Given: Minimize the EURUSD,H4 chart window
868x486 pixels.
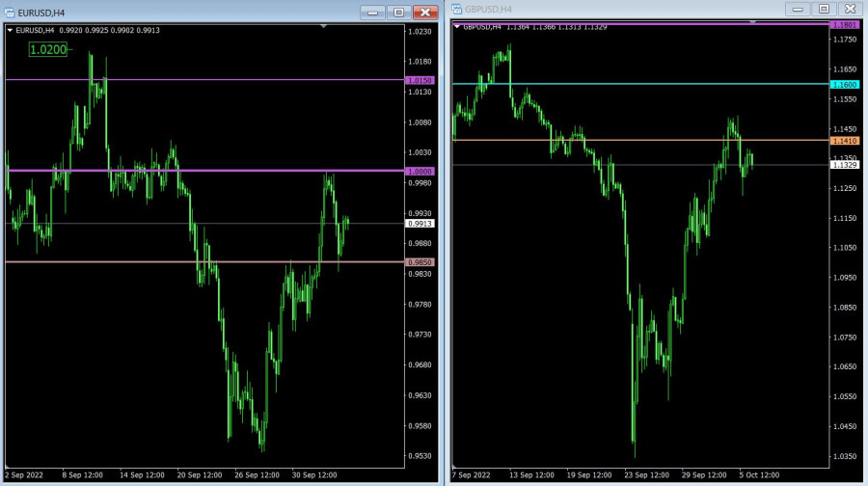Looking at the screenshot, I should click(x=372, y=13).
